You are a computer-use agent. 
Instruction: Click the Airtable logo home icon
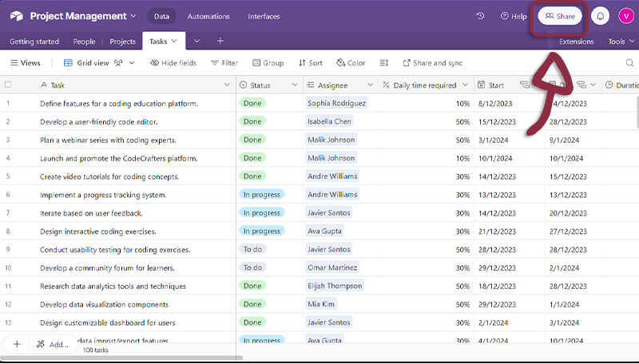(x=16, y=16)
